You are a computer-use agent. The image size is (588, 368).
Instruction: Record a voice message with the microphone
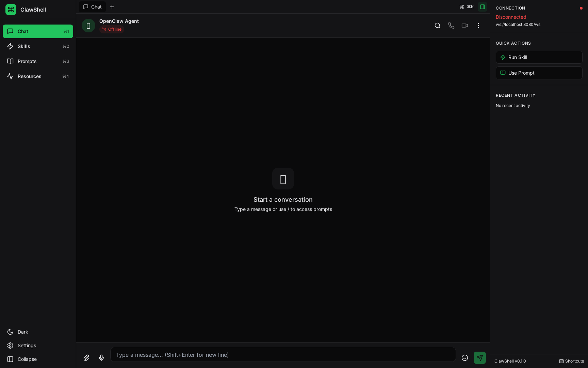coord(101,358)
